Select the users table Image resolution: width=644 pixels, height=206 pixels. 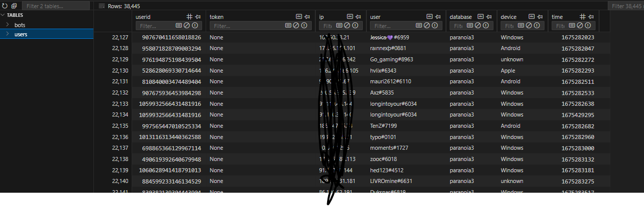coord(21,34)
